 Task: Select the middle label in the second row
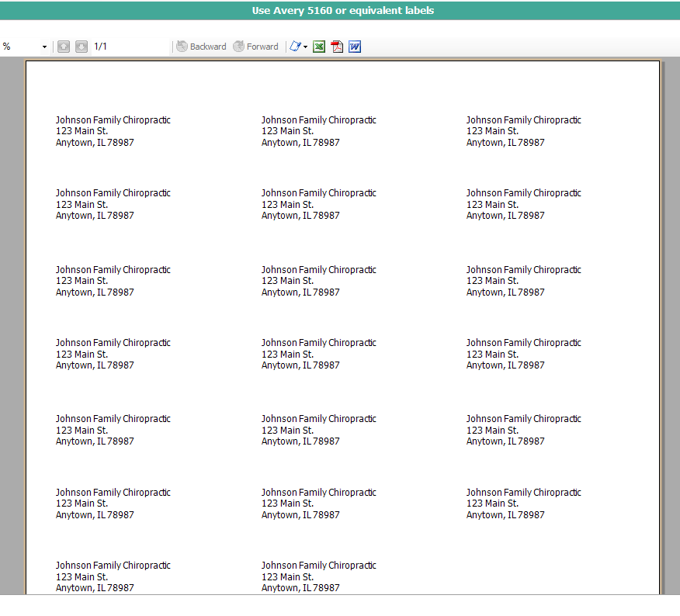318,204
